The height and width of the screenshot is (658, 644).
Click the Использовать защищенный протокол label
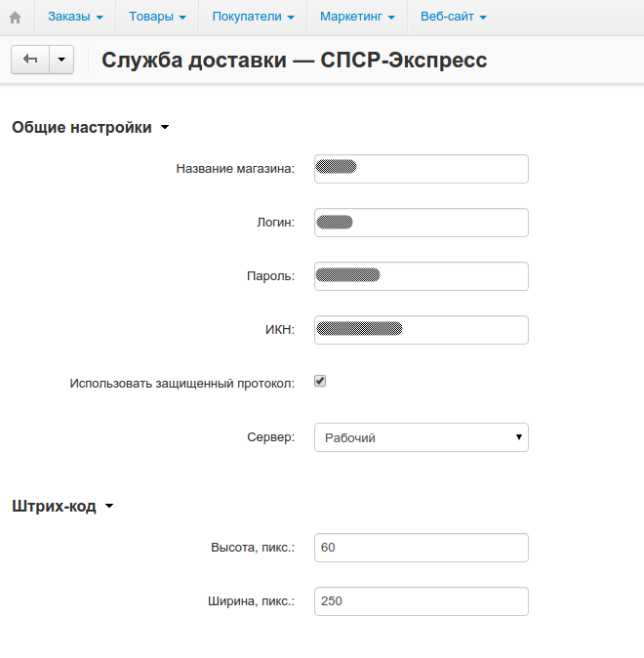click(x=181, y=384)
